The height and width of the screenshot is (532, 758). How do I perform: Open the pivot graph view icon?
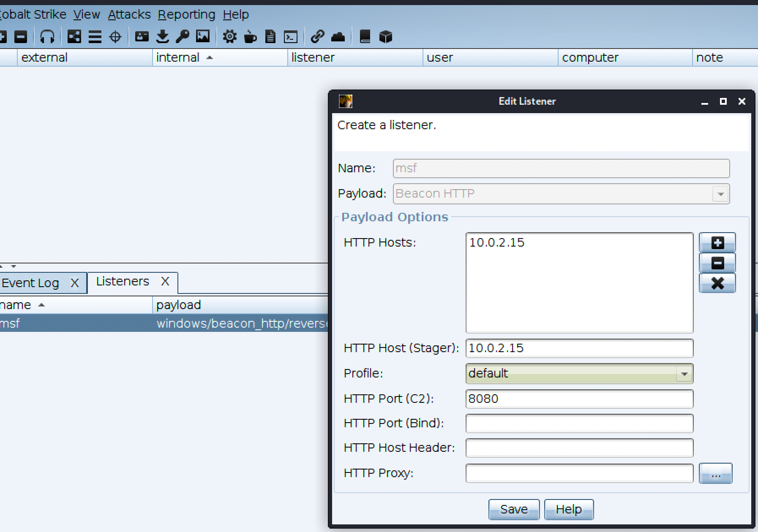point(74,37)
